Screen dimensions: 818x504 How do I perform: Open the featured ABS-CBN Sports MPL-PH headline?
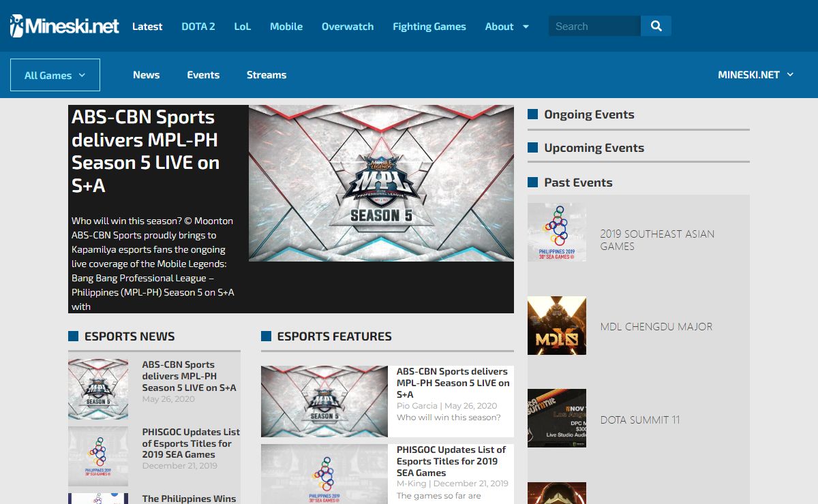click(x=146, y=151)
